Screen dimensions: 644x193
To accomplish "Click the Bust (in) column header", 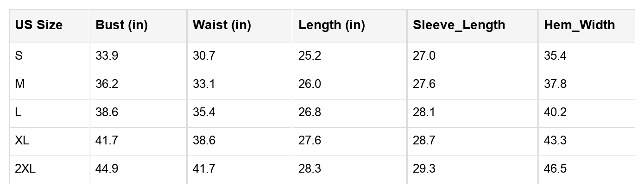I will point(121,25).
